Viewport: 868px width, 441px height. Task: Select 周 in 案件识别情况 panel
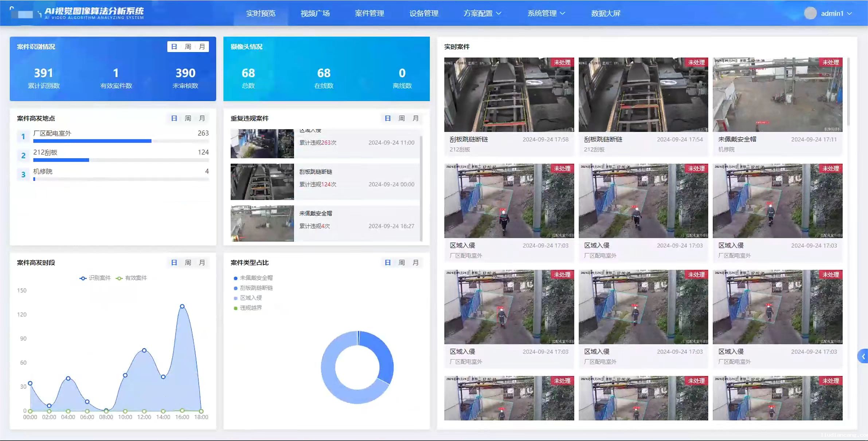tap(188, 47)
